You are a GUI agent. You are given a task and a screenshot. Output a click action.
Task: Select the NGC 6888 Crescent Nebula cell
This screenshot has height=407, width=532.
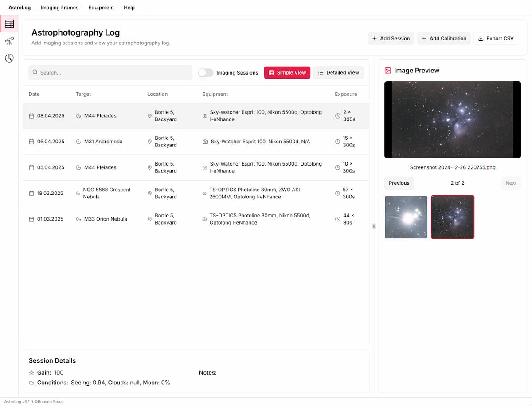(107, 194)
